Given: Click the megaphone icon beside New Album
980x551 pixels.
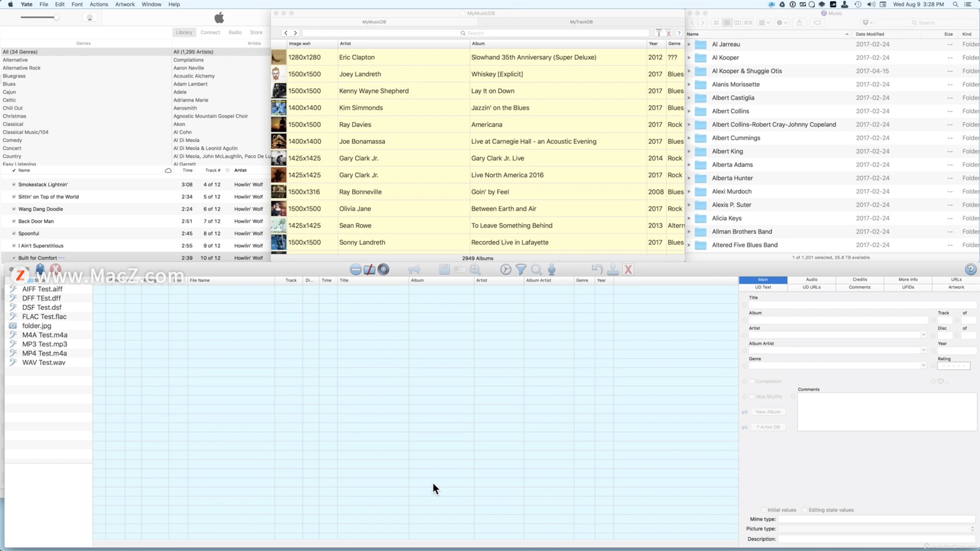Looking at the screenshot, I should click(745, 412).
